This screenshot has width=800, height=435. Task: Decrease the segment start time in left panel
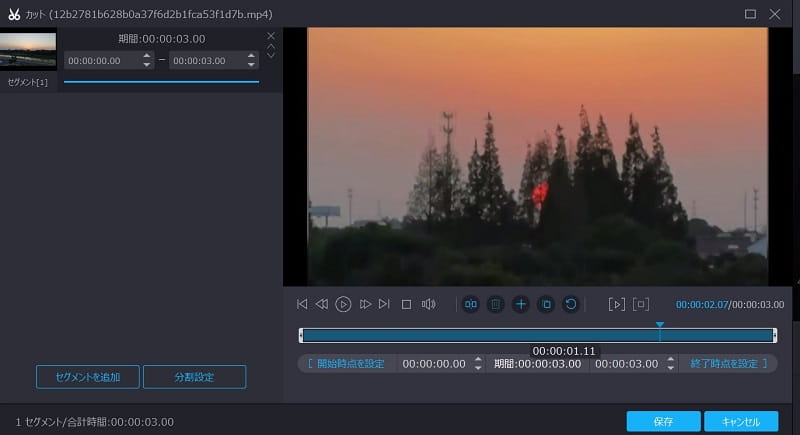point(148,65)
